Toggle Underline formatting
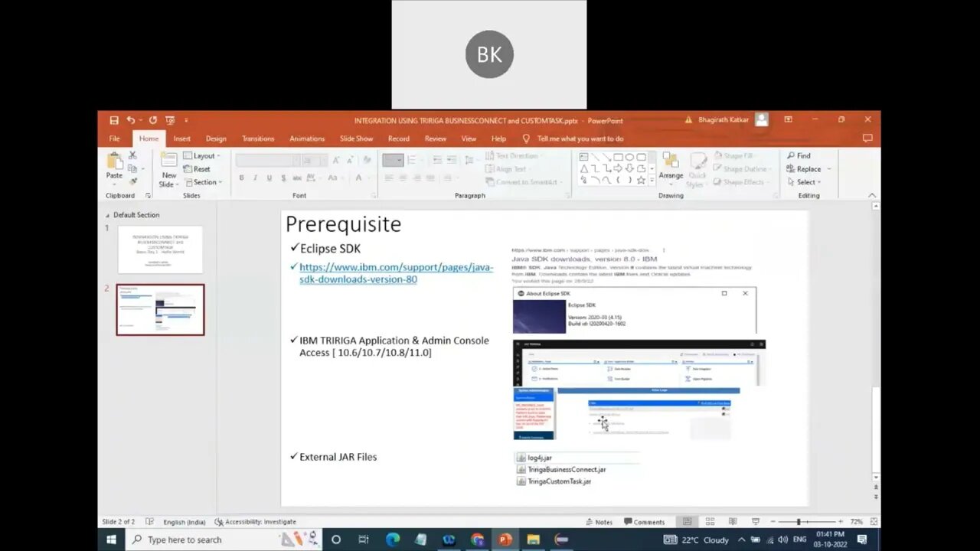The height and width of the screenshot is (551, 980). click(x=269, y=178)
